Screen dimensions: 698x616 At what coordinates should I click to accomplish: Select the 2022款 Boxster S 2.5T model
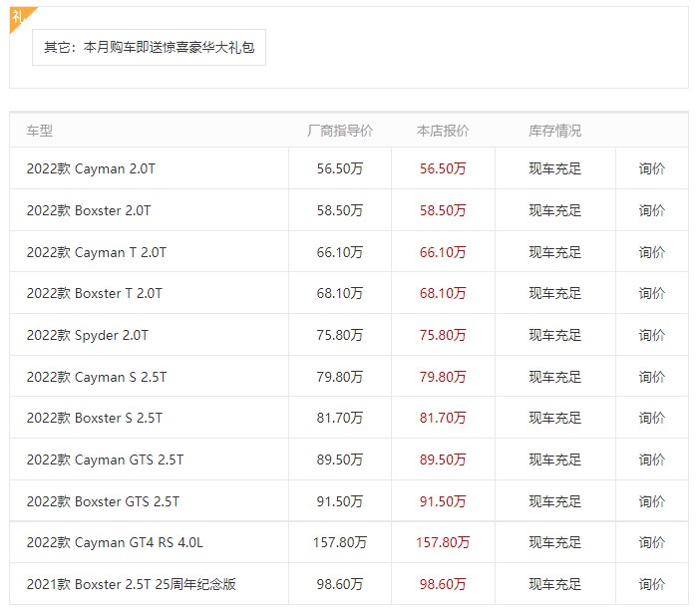click(95, 418)
